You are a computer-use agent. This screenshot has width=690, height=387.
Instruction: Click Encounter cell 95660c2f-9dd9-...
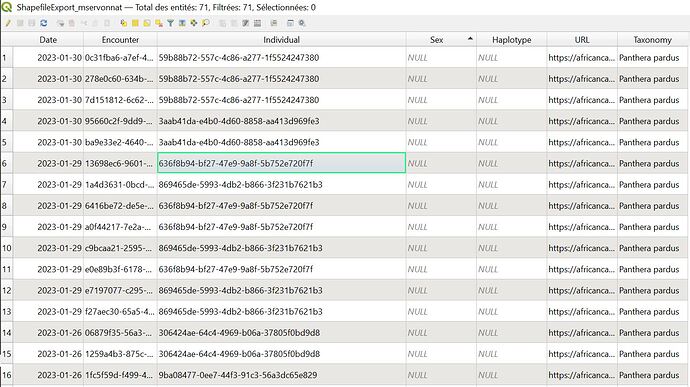(120, 121)
